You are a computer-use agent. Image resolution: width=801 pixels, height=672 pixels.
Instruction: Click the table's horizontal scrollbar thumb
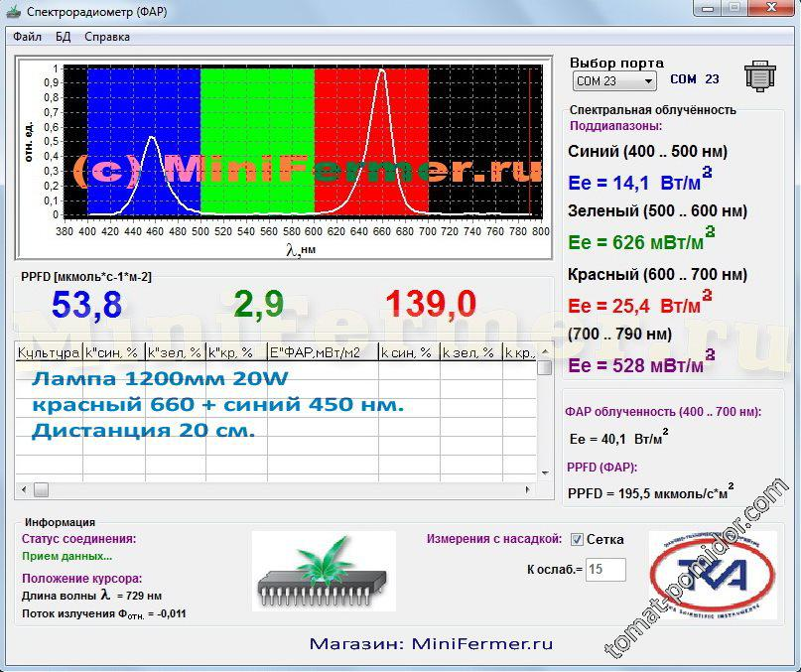tap(41, 489)
